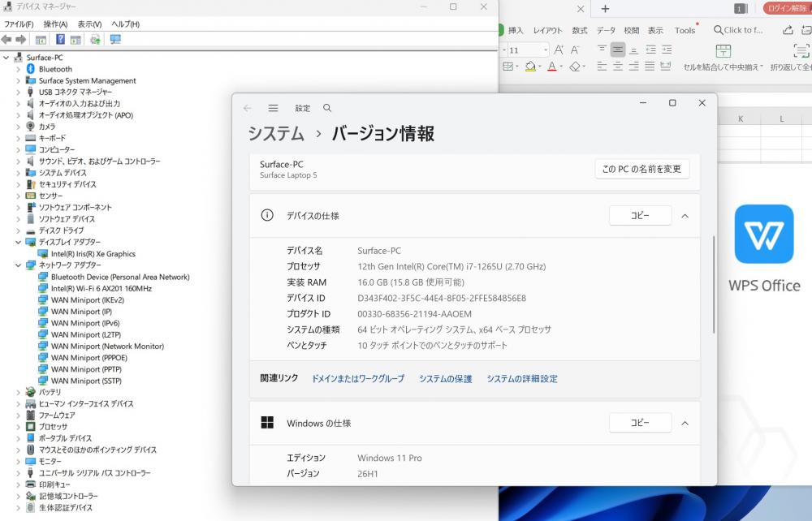Increase font size in WPS ribbon
Screen dimensions: 812x521
559,50
